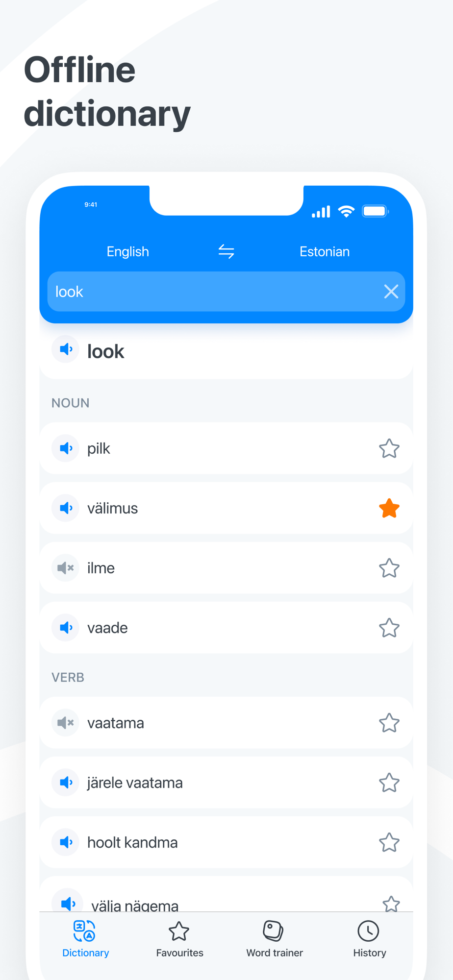Screen dimensions: 453x980
Task: Play audio for välimus
Action: point(66,508)
